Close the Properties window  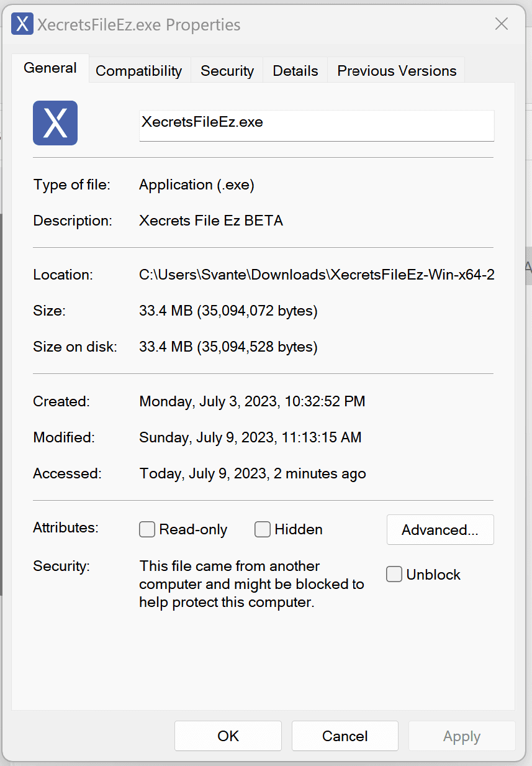(502, 24)
